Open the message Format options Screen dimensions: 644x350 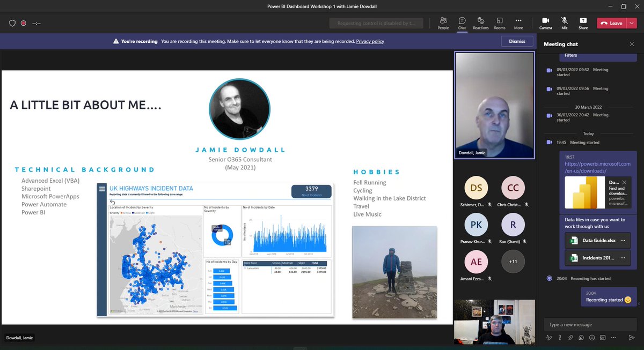tap(549, 338)
